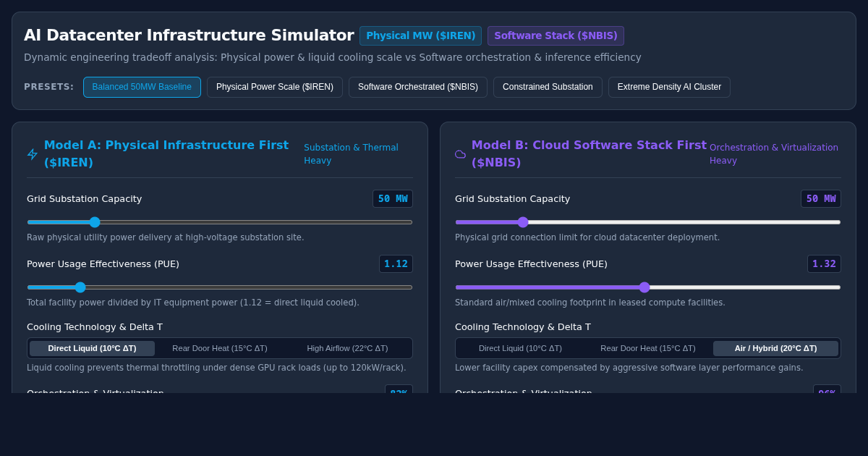Click the Orchestration & Virtualization Heavy label
Image resolution: width=868 pixels, height=456 pixels.
(x=774, y=154)
